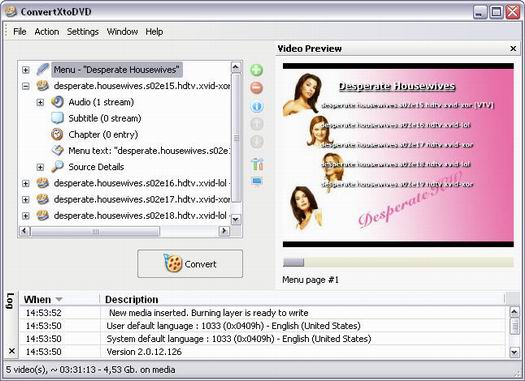The width and height of the screenshot is (525, 381).
Task: Click the Menu text icon
Action: (x=57, y=150)
